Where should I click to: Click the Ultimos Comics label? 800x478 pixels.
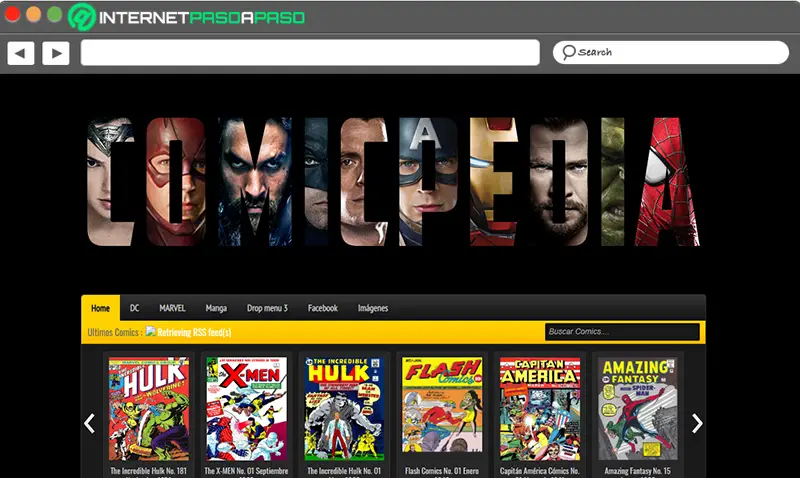pos(115,333)
